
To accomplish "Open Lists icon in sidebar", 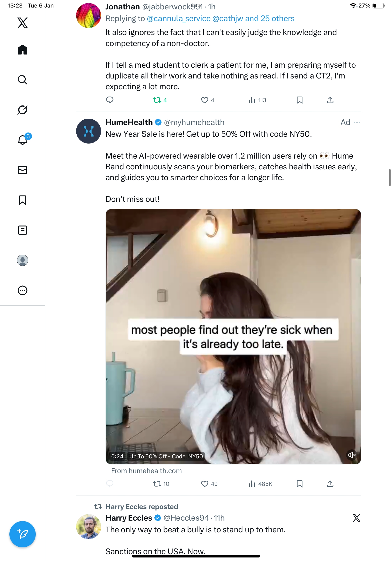I will [23, 230].
